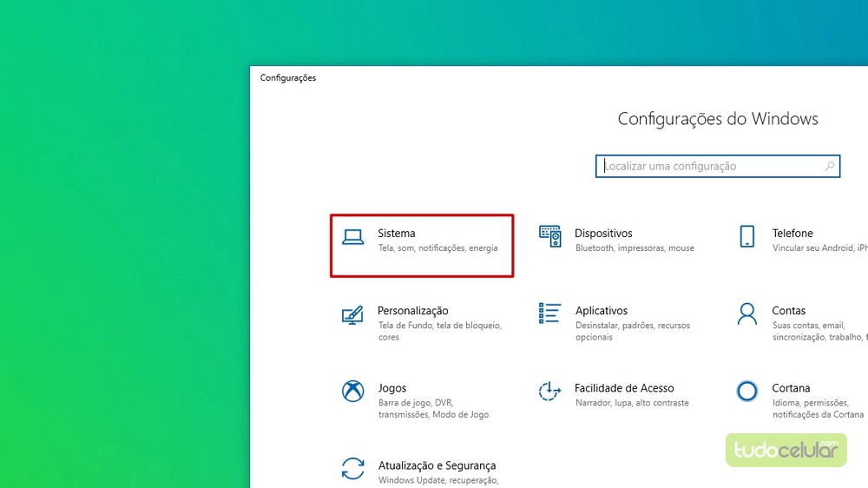Focus the Localizar uma configuração field
The image size is (868, 488).
(718, 166)
